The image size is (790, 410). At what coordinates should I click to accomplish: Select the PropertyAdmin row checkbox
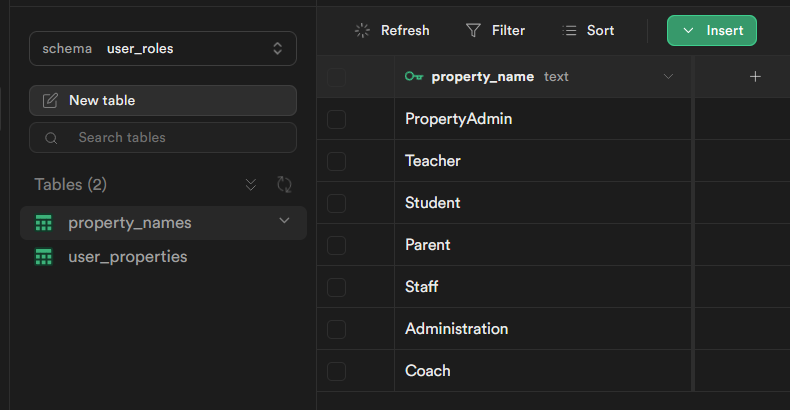(336, 119)
